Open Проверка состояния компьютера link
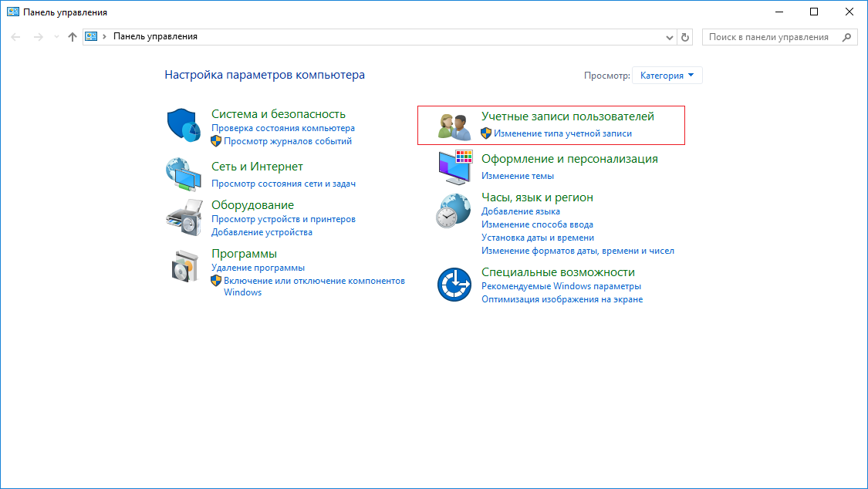 (283, 128)
